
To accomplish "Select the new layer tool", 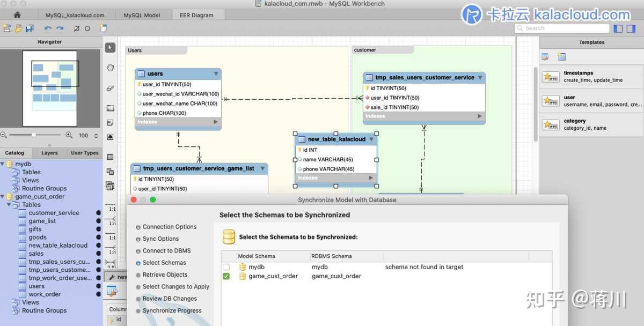I will point(110,108).
